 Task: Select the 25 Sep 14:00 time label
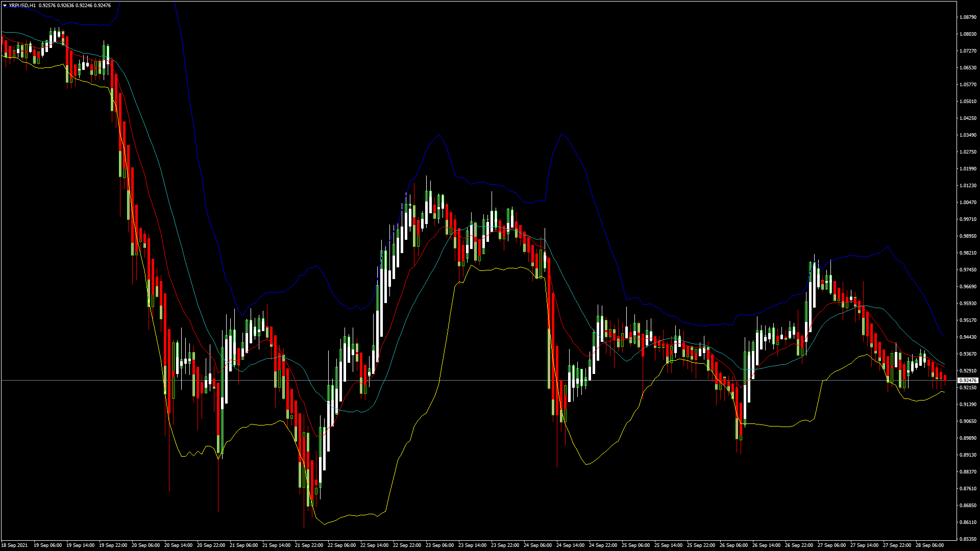point(668,545)
